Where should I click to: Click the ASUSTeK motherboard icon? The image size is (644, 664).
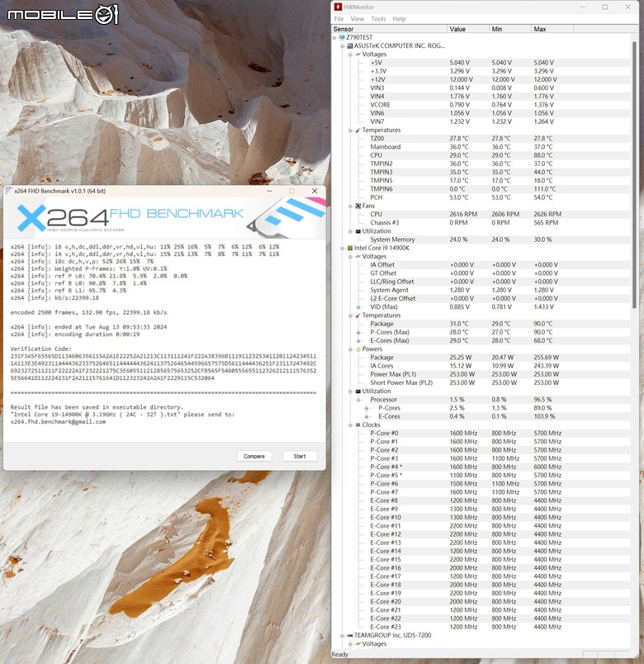click(x=350, y=45)
